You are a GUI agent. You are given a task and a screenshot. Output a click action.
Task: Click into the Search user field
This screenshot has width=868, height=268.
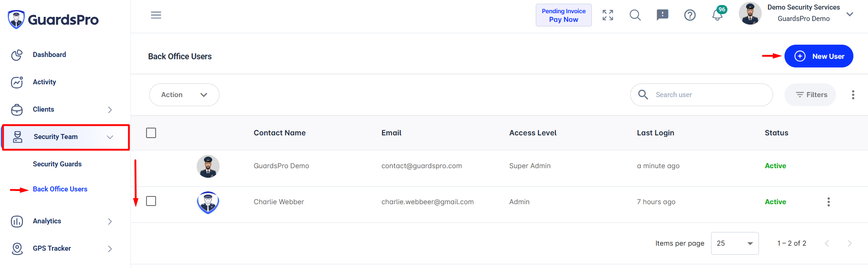[x=701, y=95]
